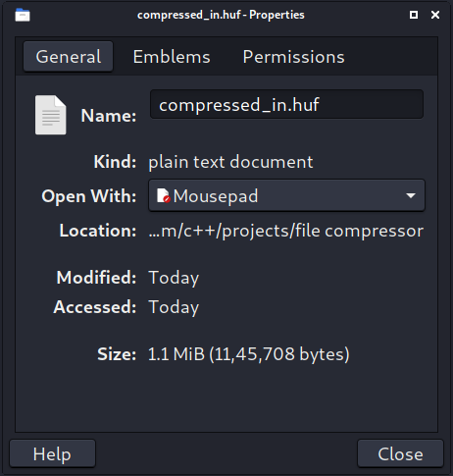The image size is (453, 476).
Task: Maximize the Properties window
Action: pyautogui.click(x=414, y=15)
